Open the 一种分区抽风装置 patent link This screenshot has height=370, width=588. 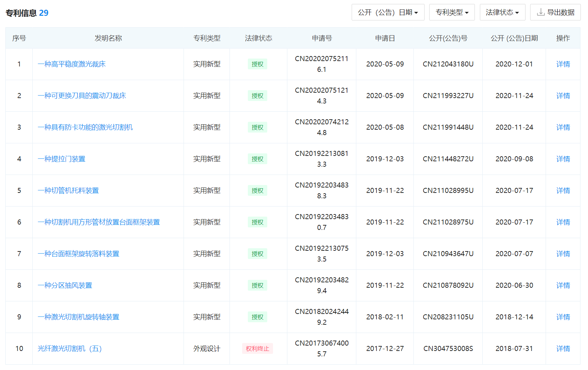coord(65,286)
